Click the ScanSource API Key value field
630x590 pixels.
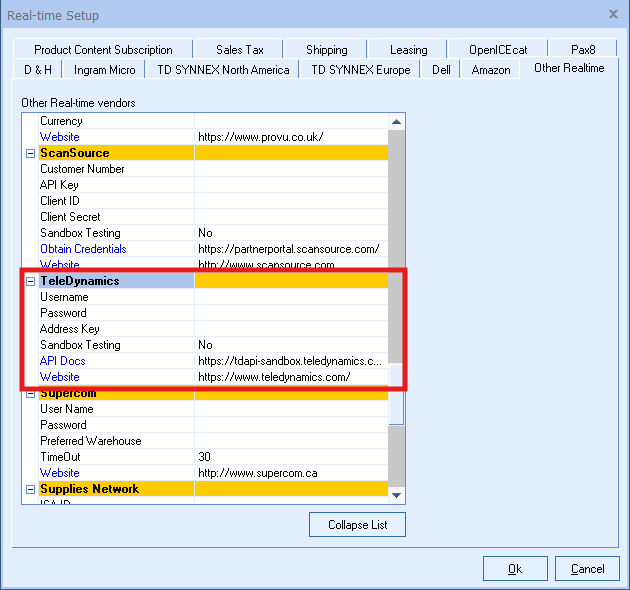pyautogui.click(x=290, y=185)
